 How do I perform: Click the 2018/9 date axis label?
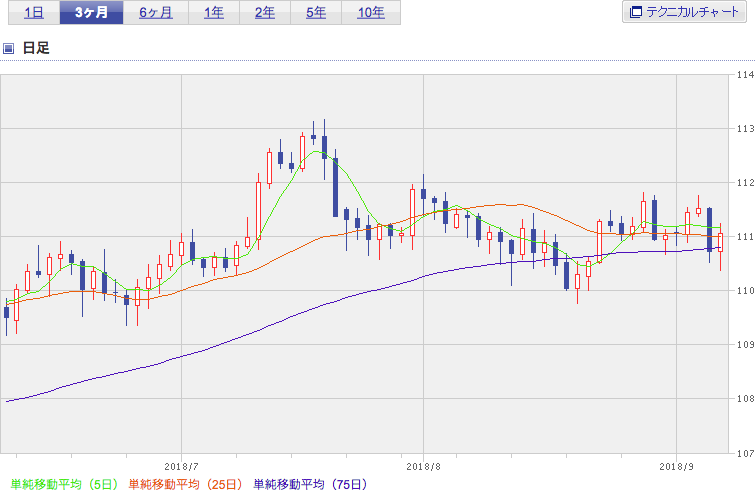click(x=677, y=467)
